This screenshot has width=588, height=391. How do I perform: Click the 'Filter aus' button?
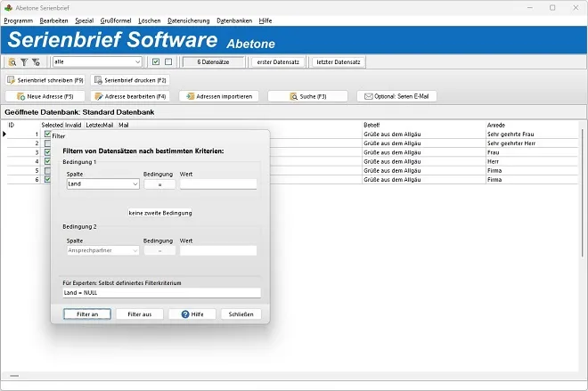[x=140, y=314]
